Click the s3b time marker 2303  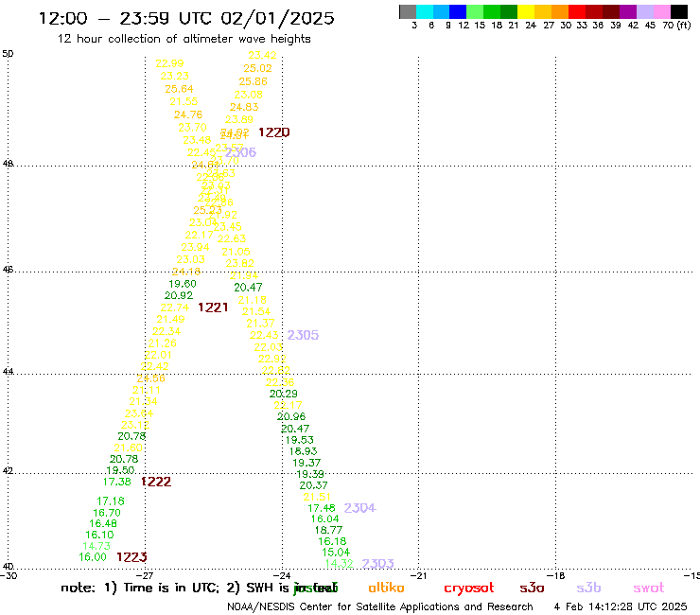pos(377,564)
